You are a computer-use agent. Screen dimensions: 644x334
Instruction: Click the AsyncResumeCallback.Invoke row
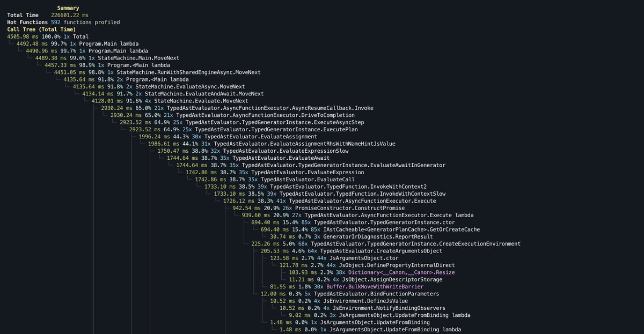point(237,107)
